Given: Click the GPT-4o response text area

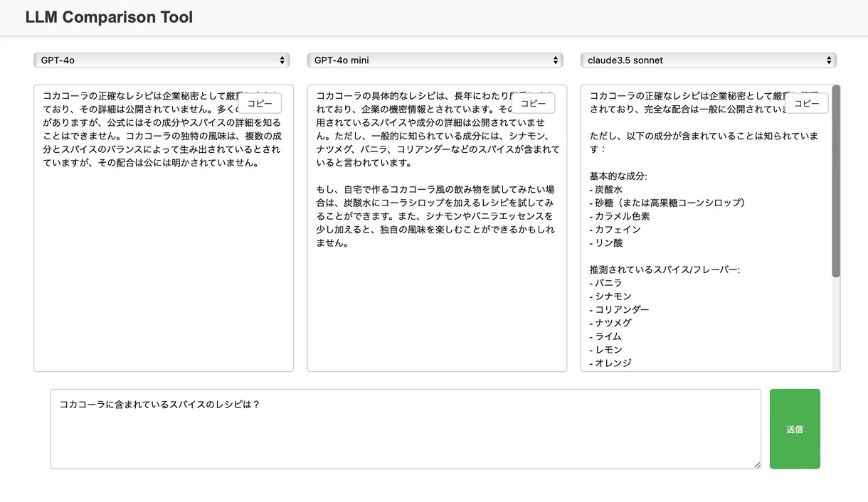Looking at the screenshot, I should tap(164, 228).
